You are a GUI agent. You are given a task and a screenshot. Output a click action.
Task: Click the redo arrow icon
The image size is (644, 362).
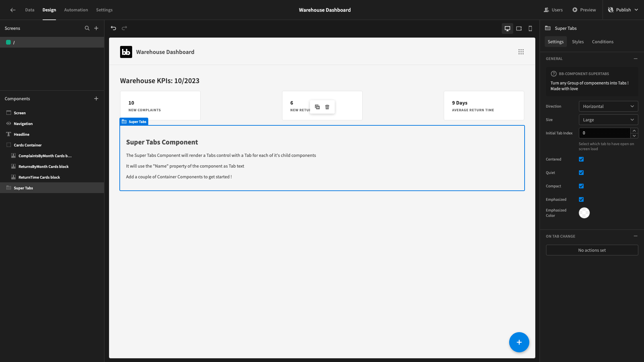pyautogui.click(x=124, y=28)
